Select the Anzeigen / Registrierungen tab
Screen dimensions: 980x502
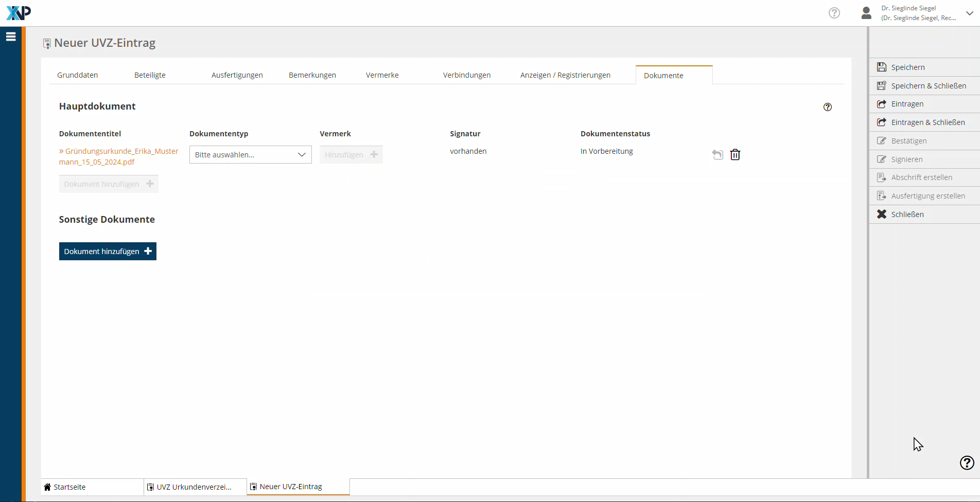click(x=565, y=75)
